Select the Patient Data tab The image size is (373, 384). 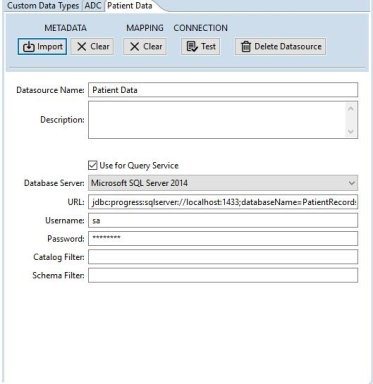point(130,6)
